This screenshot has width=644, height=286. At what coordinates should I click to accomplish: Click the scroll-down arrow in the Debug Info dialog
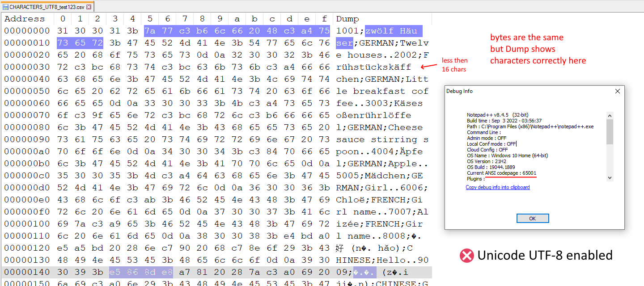pyautogui.click(x=610, y=177)
